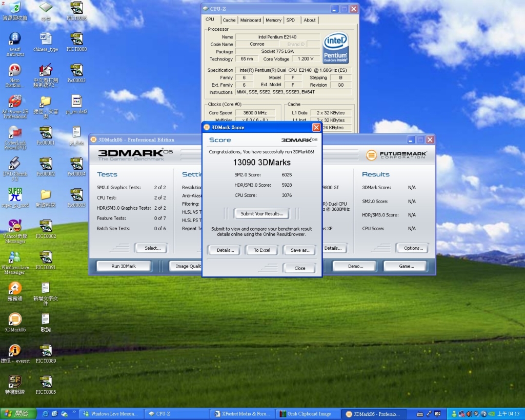The image size is (525, 420).
Task: Open the 新資料夾 folder icon
Action: point(46,197)
